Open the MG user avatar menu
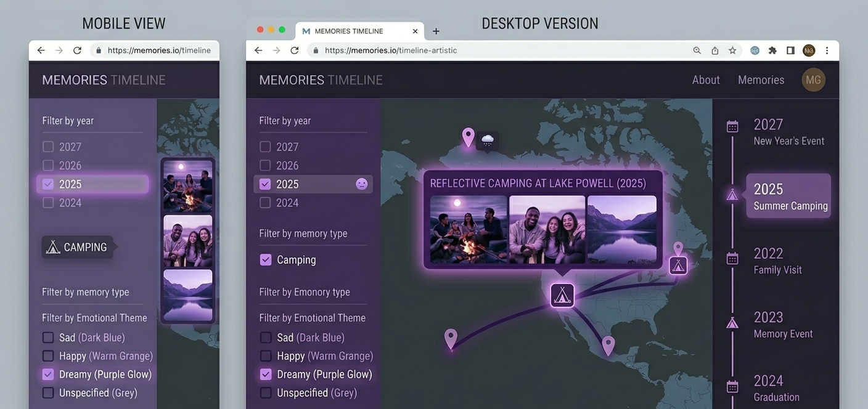The image size is (868, 409). coord(813,80)
